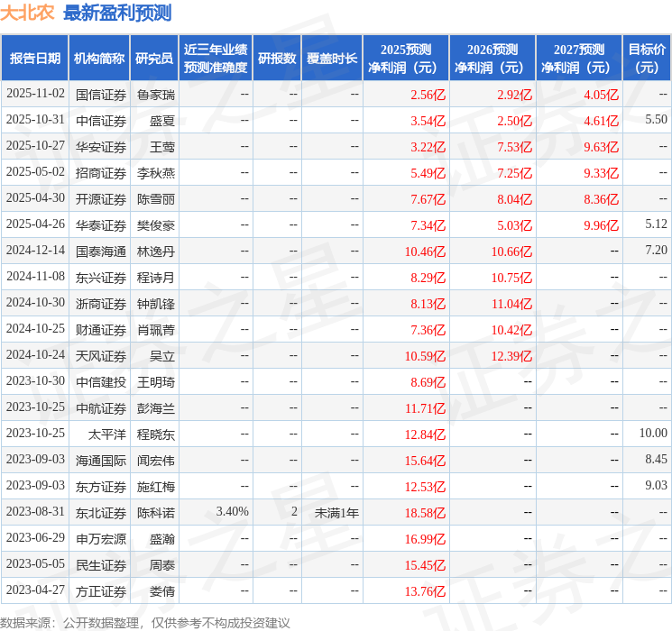The image size is (672, 631).
Task: Click analyst name 鲁家瑞
Action: (156, 95)
